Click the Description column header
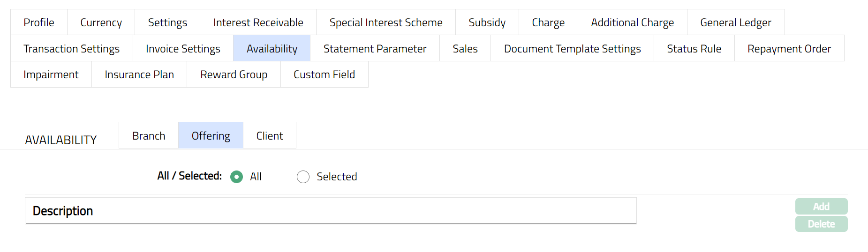Image resolution: width=868 pixels, height=252 pixels. [63, 211]
